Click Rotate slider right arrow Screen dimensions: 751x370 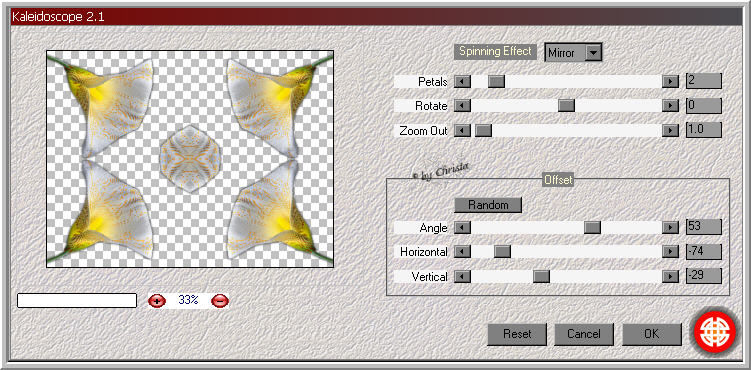[671, 105]
